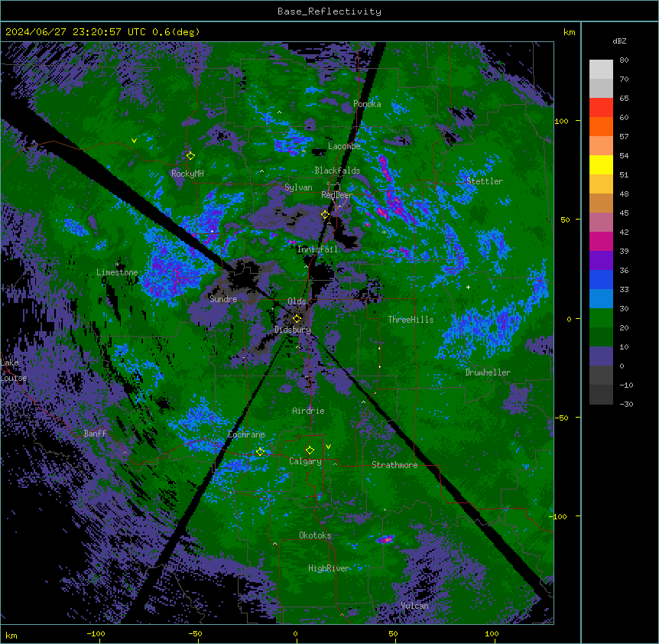Click the Airdrie city label

click(309, 411)
